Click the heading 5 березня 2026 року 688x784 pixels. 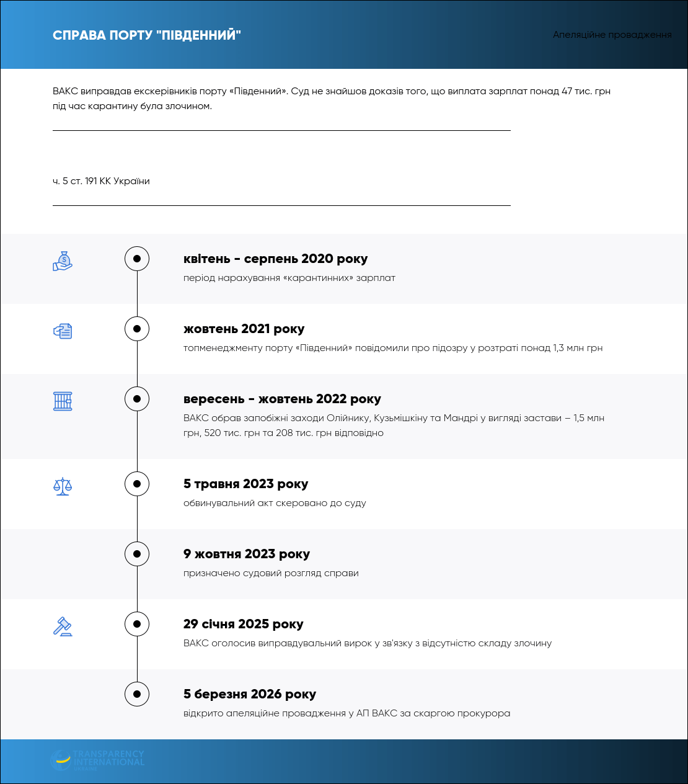250,694
